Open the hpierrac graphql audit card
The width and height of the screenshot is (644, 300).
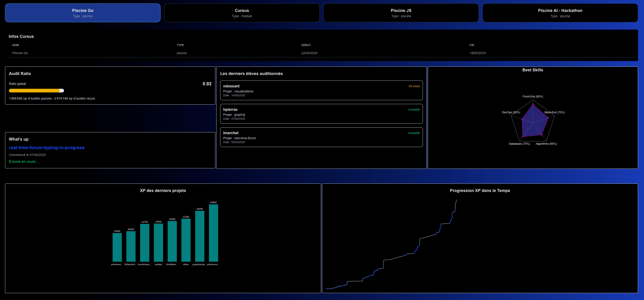(x=322, y=114)
